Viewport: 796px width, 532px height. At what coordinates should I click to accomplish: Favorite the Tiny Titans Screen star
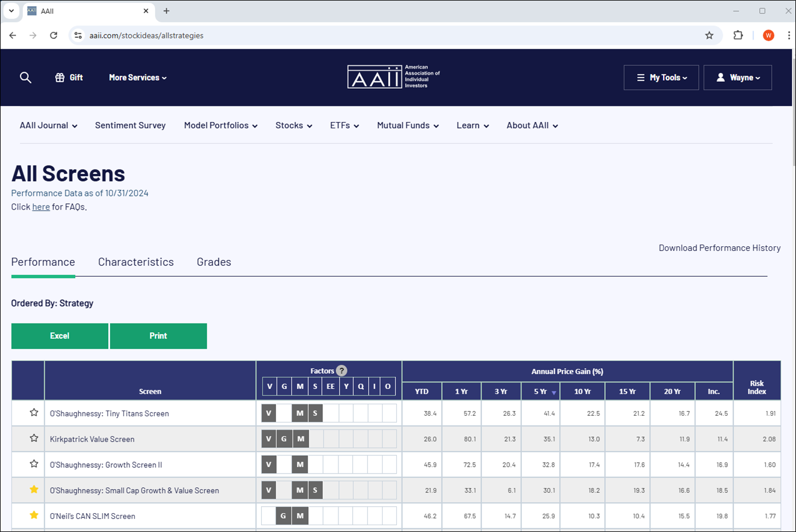click(x=34, y=413)
